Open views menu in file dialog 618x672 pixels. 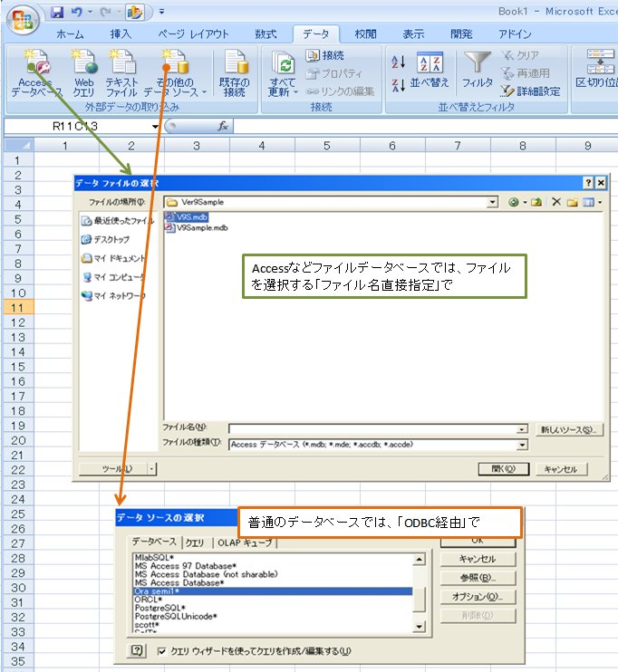(592, 202)
